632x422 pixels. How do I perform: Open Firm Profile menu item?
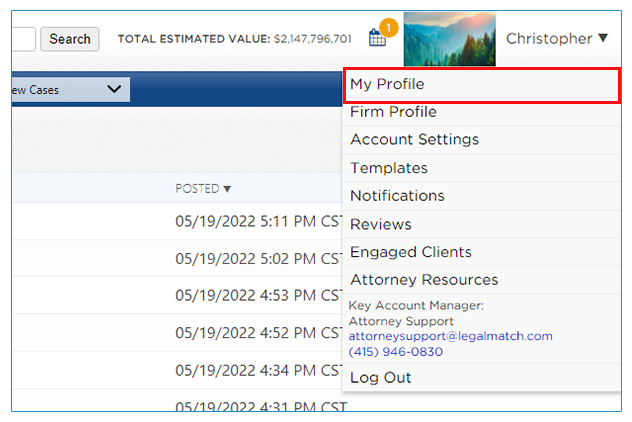pos(393,112)
